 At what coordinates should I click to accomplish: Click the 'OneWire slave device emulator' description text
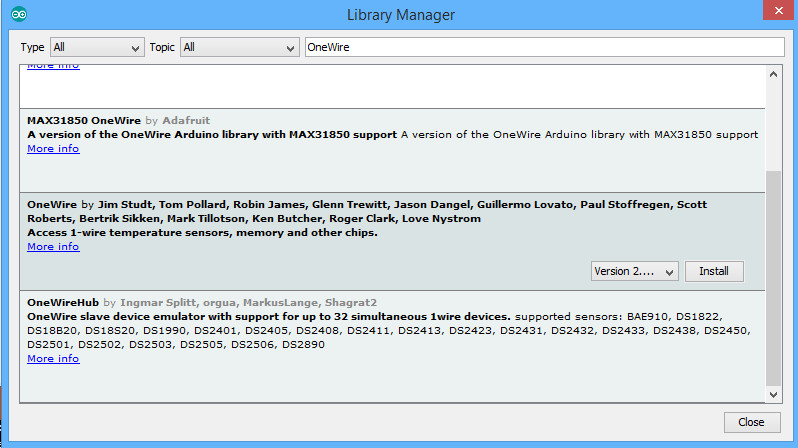269,317
